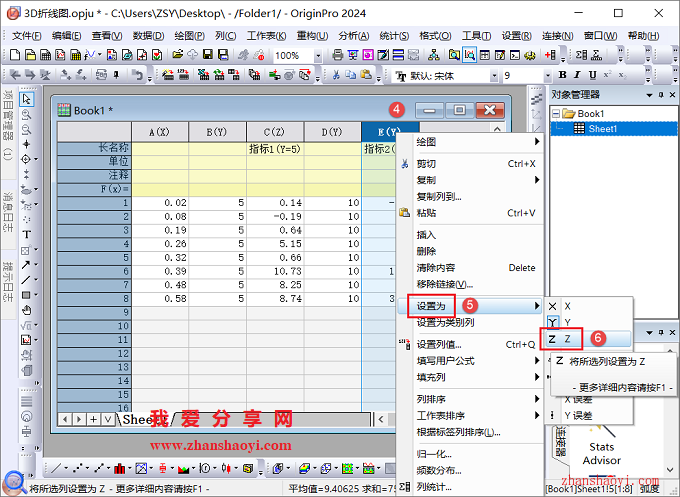Click the New Workbook icon in toolbar
Screen dimensions: 680x497
(x=46, y=55)
